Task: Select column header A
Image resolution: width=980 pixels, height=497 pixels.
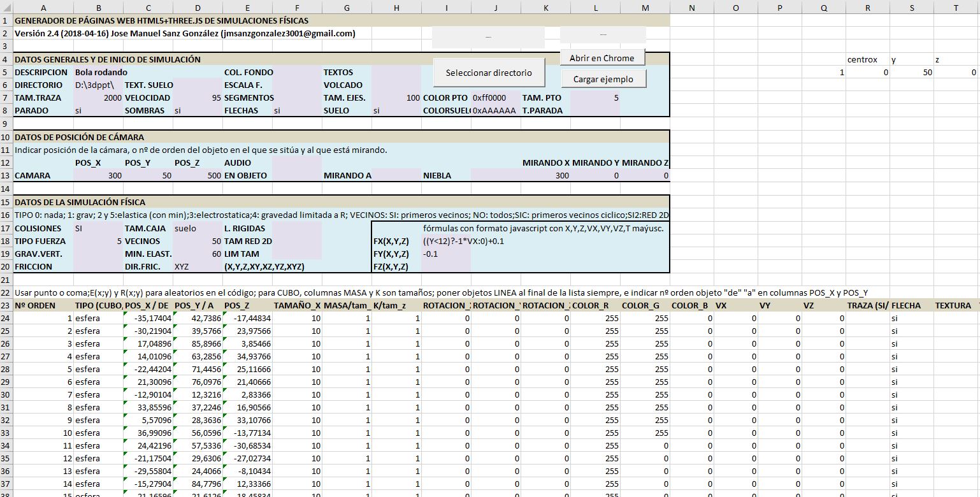Action: coord(43,8)
